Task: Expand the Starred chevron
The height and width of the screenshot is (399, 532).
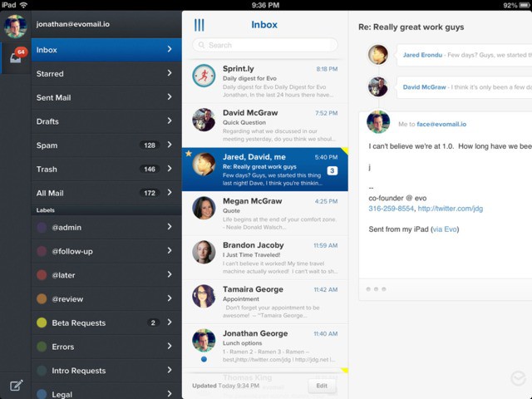Action: 170,73
